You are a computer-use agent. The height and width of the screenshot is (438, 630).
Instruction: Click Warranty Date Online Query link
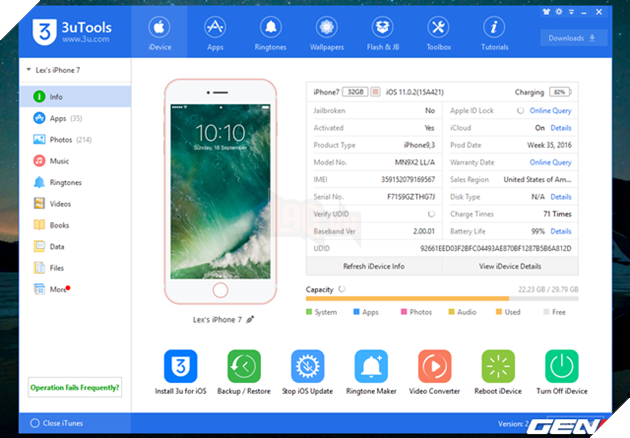click(x=550, y=162)
